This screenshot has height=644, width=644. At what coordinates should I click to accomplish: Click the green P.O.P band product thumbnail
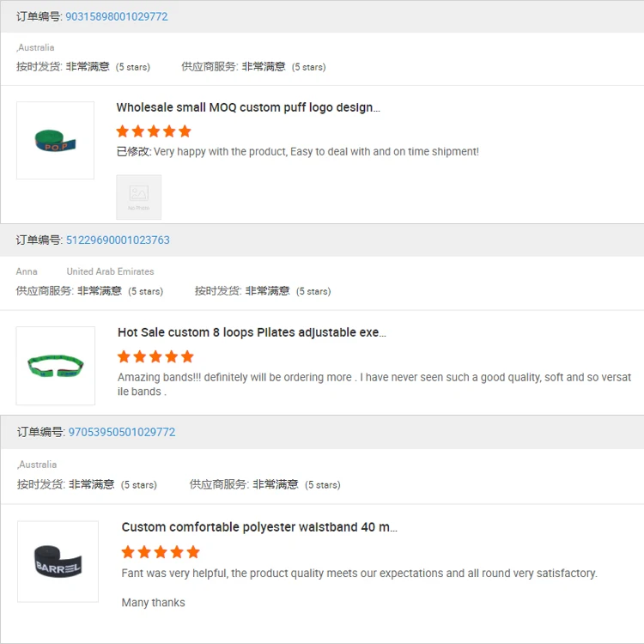[56, 141]
